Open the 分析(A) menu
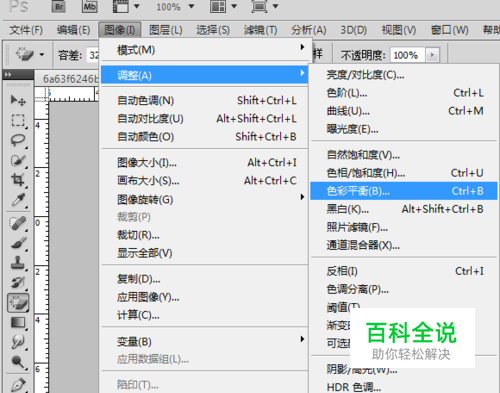500x393 pixels. tap(309, 30)
